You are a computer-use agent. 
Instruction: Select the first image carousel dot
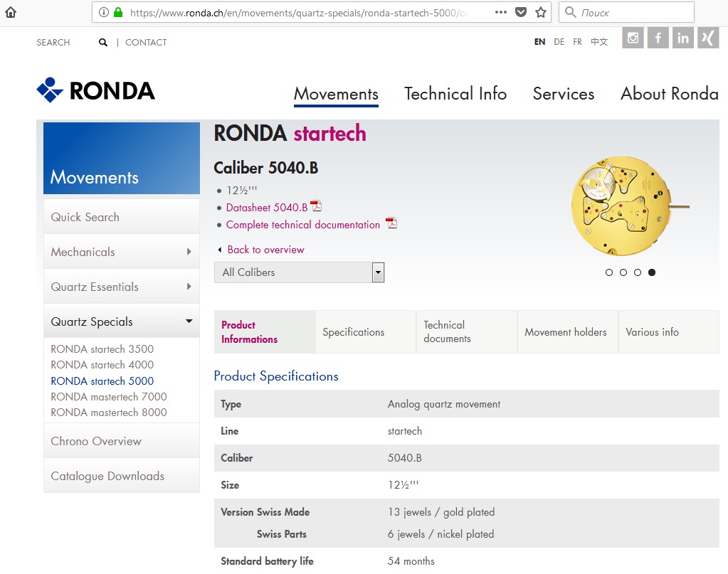tap(609, 272)
